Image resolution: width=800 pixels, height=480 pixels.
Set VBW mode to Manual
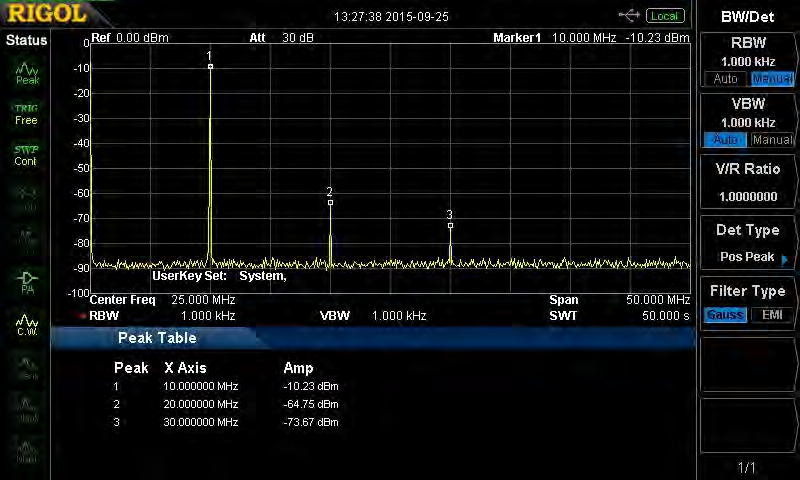[x=772, y=139]
